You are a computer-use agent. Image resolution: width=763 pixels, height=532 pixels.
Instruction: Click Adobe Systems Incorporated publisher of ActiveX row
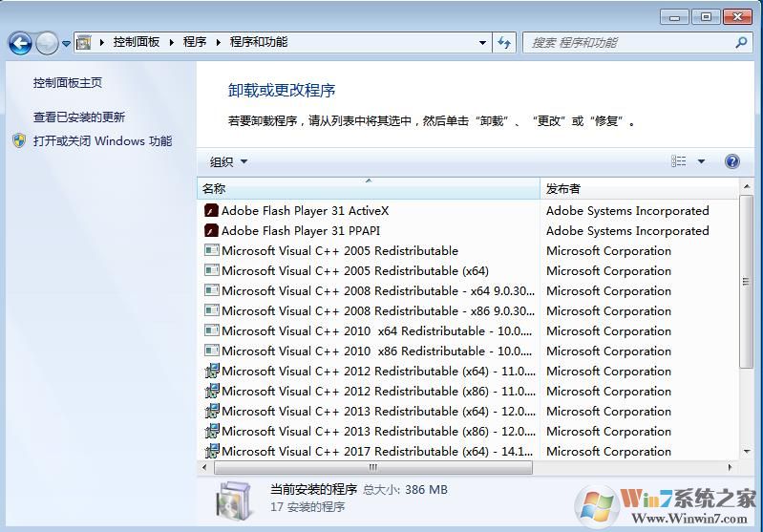[627, 211]
